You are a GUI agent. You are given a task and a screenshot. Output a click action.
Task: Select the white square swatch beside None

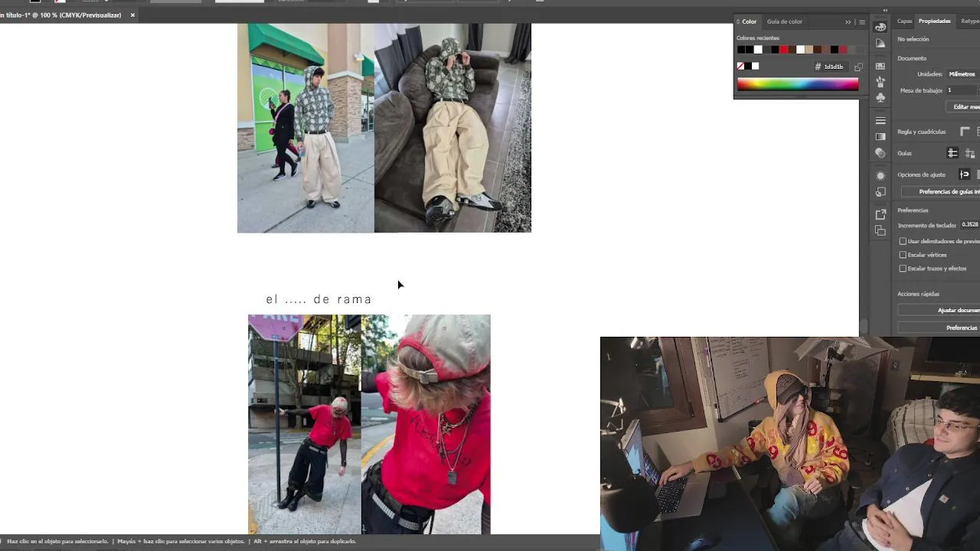(756, 67)
